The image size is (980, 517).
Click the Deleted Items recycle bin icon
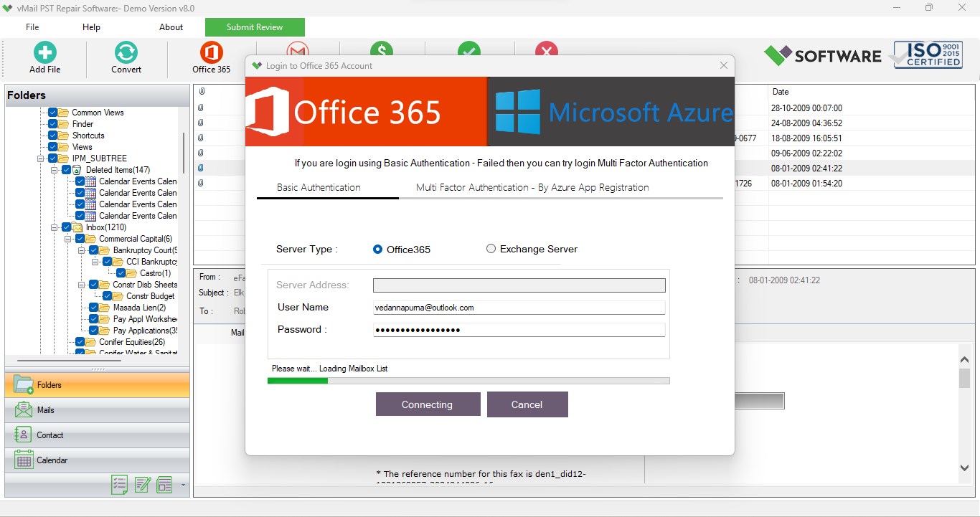click(78, 170)
